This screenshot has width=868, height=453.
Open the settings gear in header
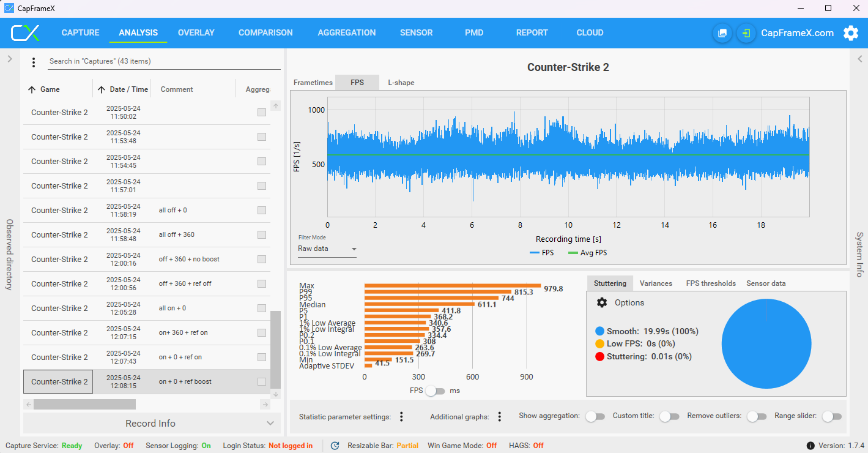(x=851, y=33)
